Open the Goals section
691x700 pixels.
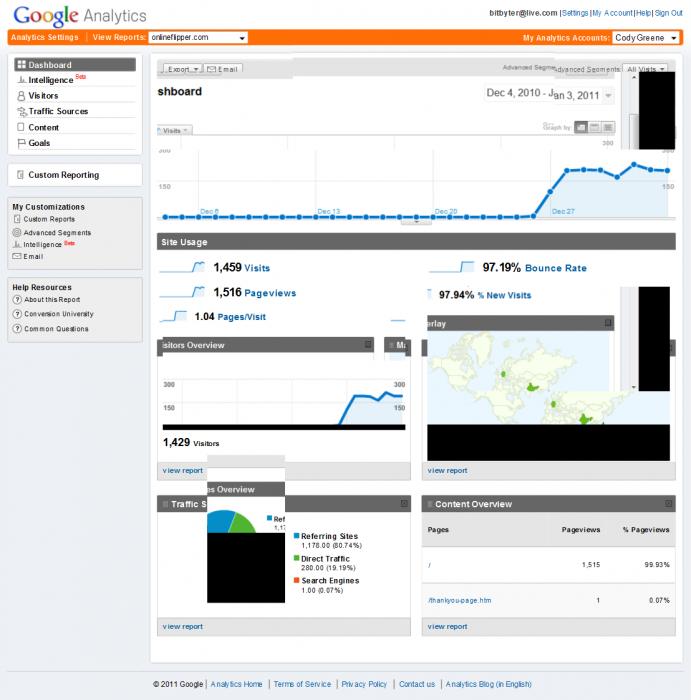pos(39,143)
